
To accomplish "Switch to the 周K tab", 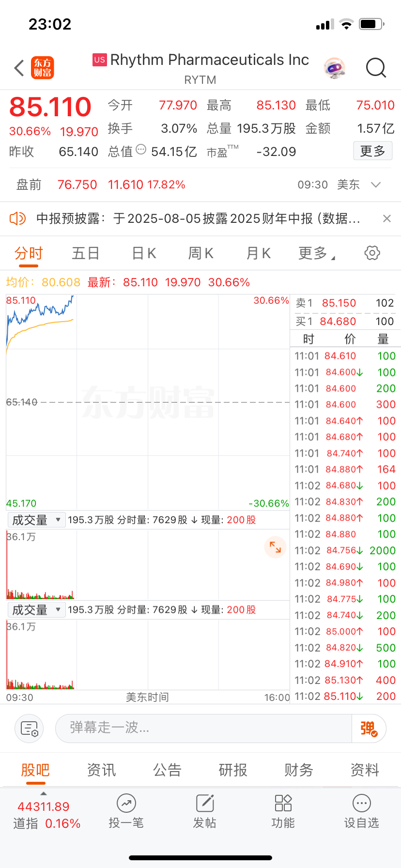I will [x=201, y=253].
